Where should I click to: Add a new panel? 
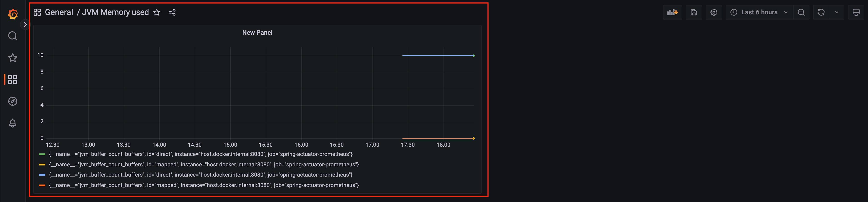coord(672,12)
